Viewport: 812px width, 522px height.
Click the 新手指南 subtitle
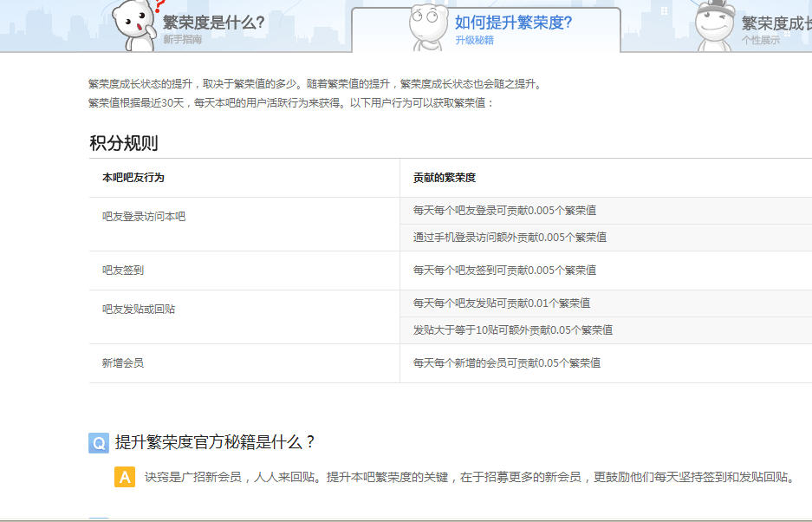tap(183, 39)
